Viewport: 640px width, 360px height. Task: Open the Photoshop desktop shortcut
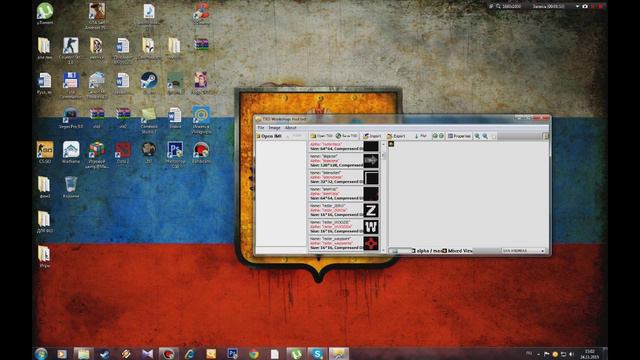(x=175, y=154)
